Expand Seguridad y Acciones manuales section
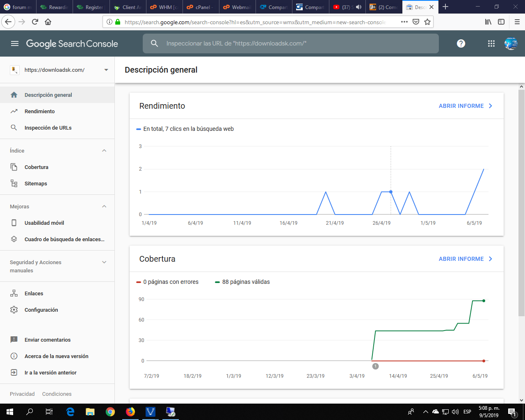525x420 pixels. pos(104,262)
